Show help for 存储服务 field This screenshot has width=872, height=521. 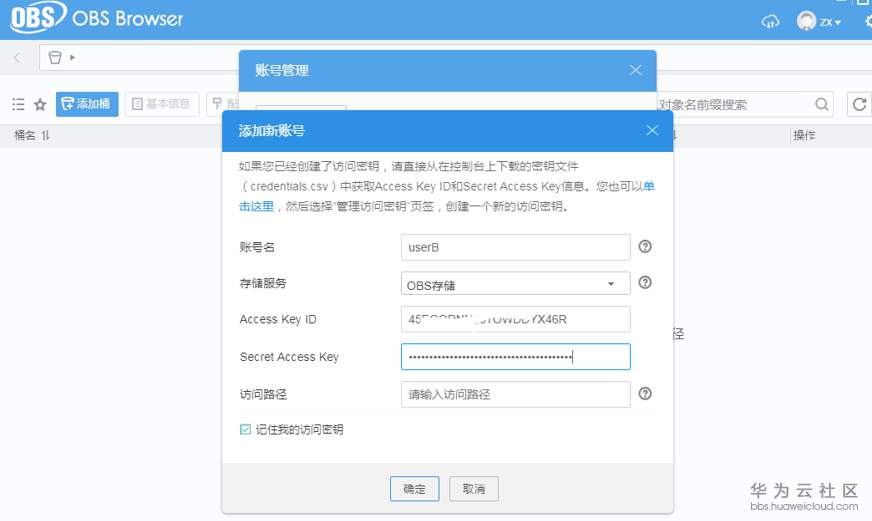[645, 282]
